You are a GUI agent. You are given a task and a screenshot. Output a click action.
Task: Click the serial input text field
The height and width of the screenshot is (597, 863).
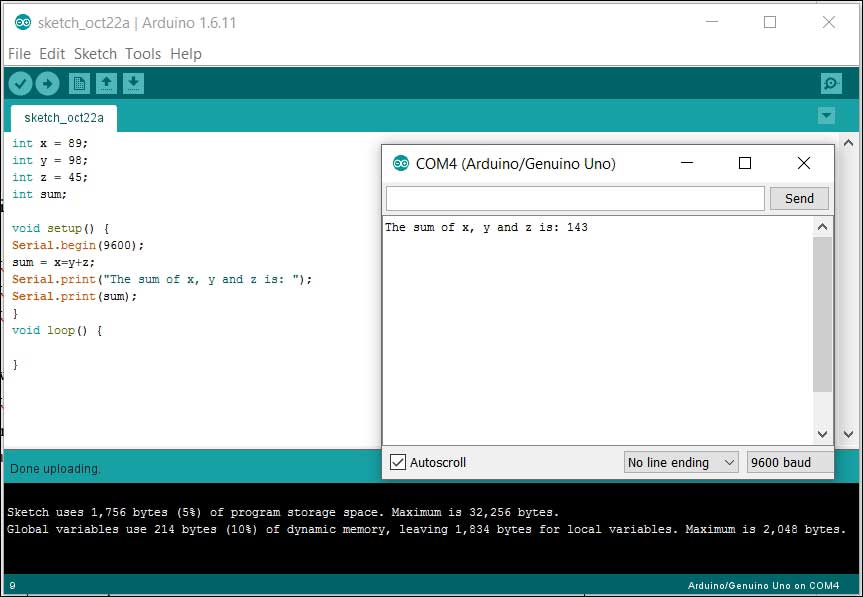point(575,198)
